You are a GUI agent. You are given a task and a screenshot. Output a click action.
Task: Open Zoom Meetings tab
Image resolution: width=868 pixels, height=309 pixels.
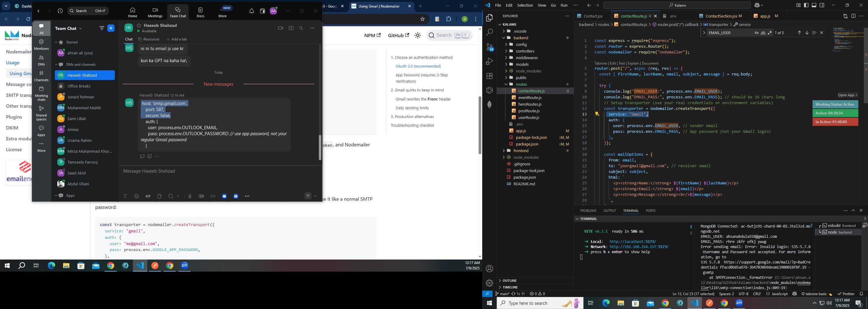(x=155, y=12)
